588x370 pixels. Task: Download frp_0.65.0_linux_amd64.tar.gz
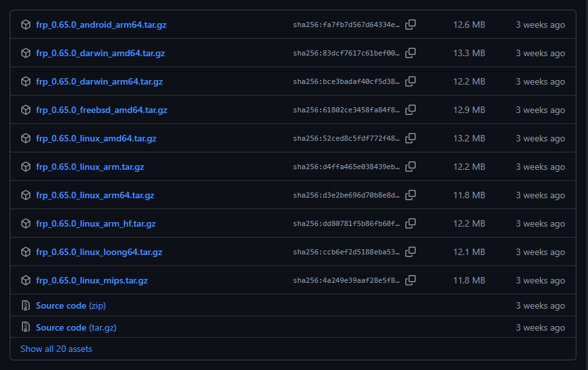(x=96, y=138)
